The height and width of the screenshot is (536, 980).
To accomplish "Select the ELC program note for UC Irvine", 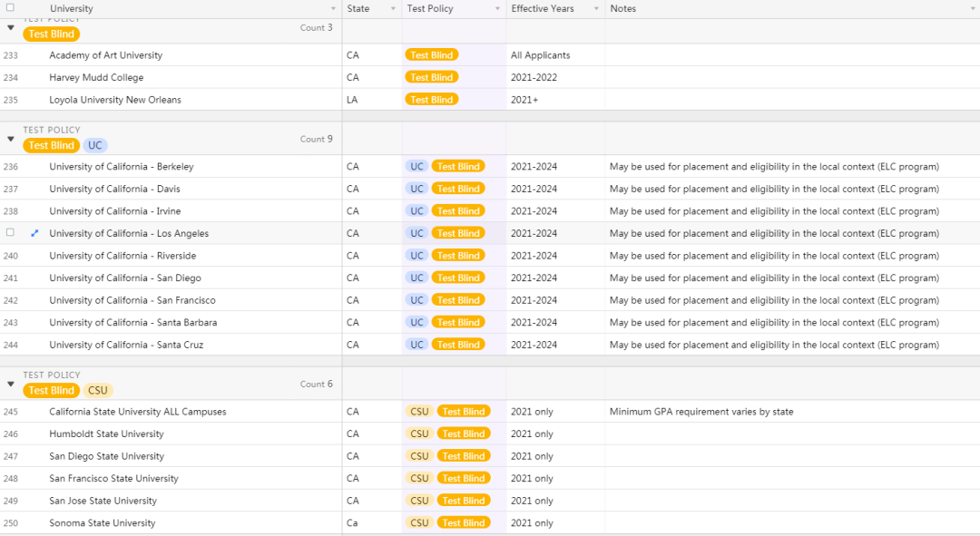I will point(792,211).
